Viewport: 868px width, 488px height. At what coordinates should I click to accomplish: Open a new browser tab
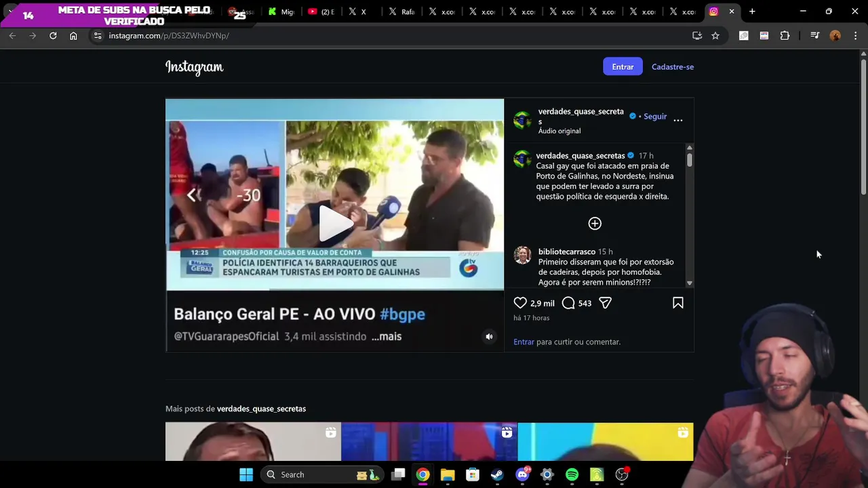[752, 12]
